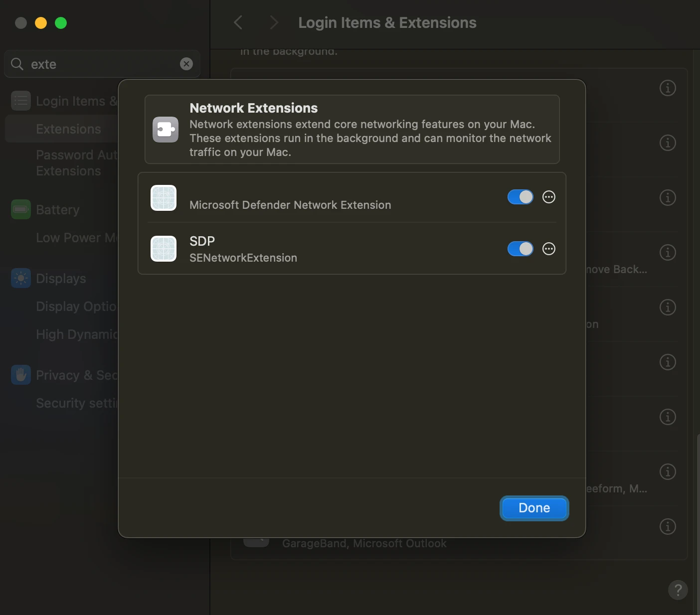Image resolution: width=700 pixels, height=615 pixels.
Task: Go back using the back chevron
Action: [238, 22]
